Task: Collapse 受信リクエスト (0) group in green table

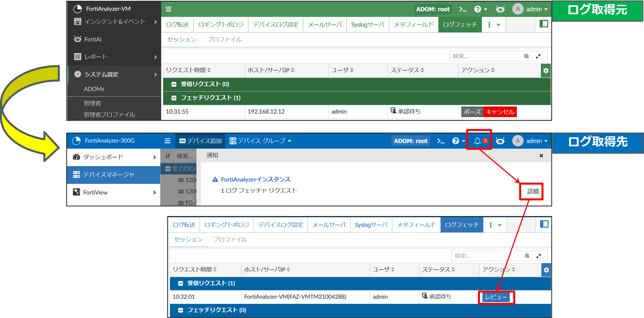Action: coord(174,84)
